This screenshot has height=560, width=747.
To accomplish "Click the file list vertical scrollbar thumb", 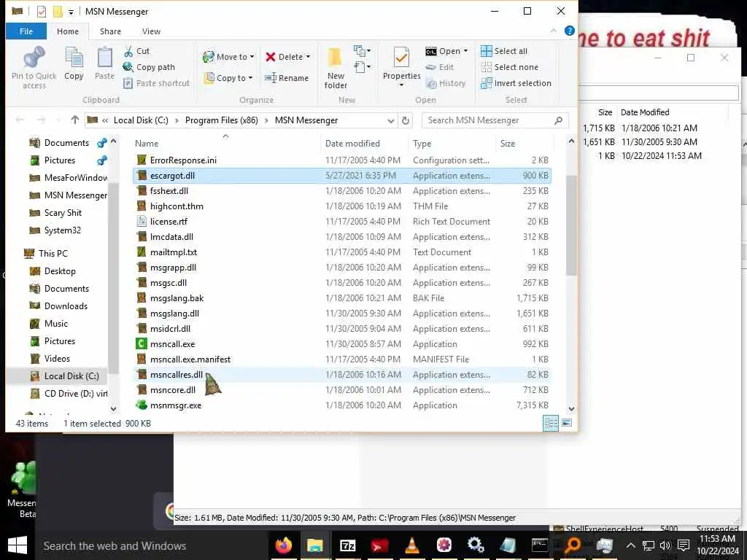I will [x=571, y=225].
